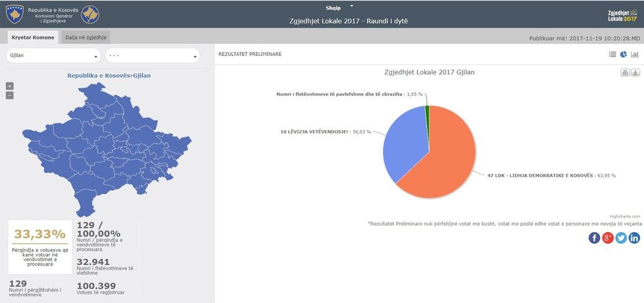
Task: Select the bar chart view icon
Action: coord(635,55)
